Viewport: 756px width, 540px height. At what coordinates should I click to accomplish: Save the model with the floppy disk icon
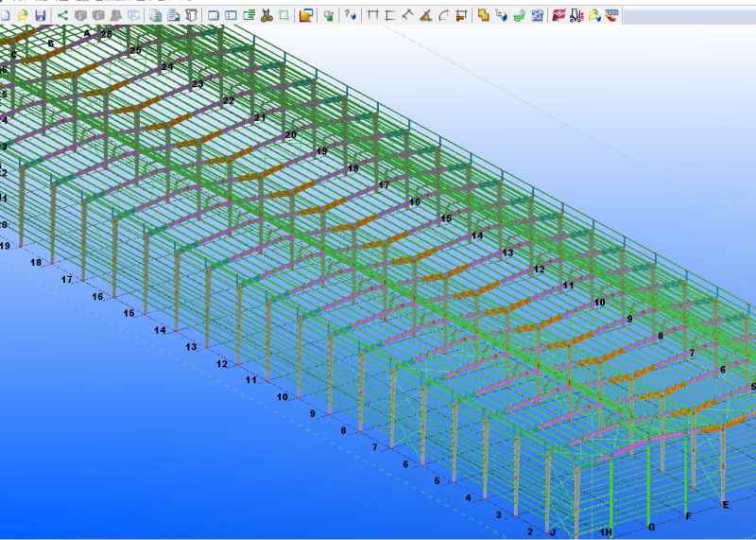[40, 16]
